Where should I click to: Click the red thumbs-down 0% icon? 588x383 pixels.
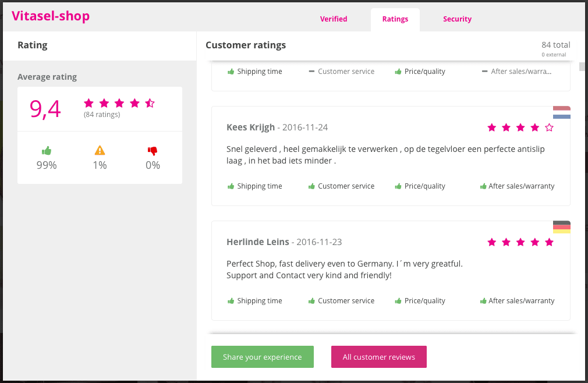click(x=153, y=151)
